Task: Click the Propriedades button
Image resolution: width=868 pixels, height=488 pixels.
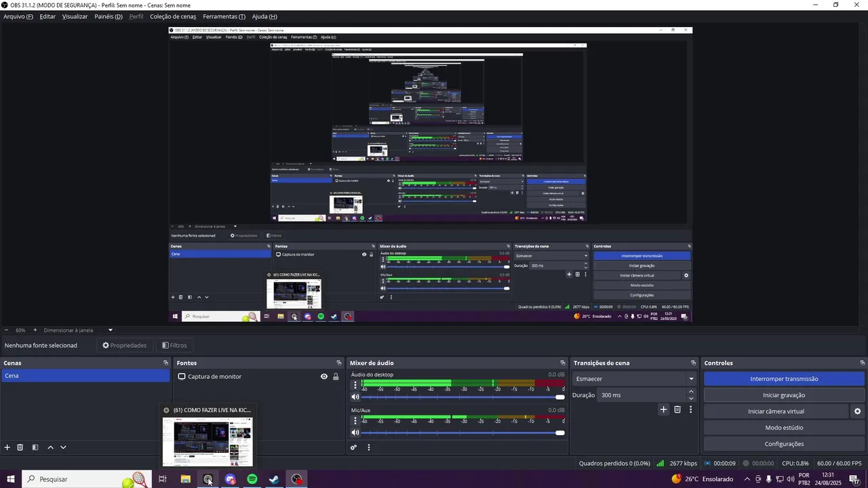Action: [x=125, y=346]
